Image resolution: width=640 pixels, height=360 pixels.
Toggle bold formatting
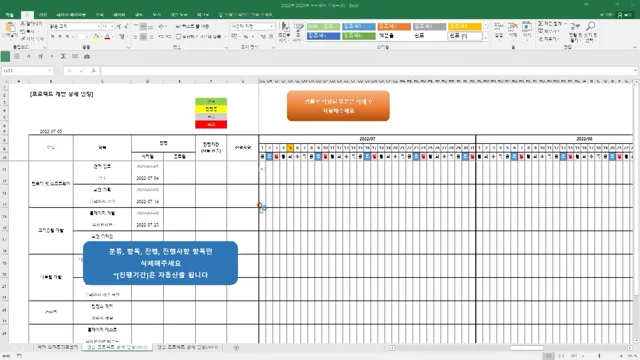pyautogui.click(x=52, y=37)
